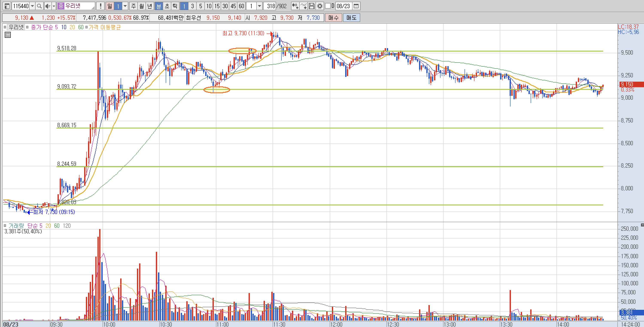Open chart settings gear icon
This screenshot has height=327, width=644.
pos(320,6)
